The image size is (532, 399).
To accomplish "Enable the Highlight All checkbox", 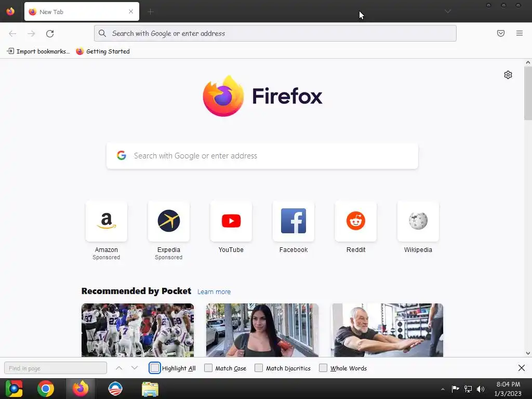I will click(x=155, y=368).
